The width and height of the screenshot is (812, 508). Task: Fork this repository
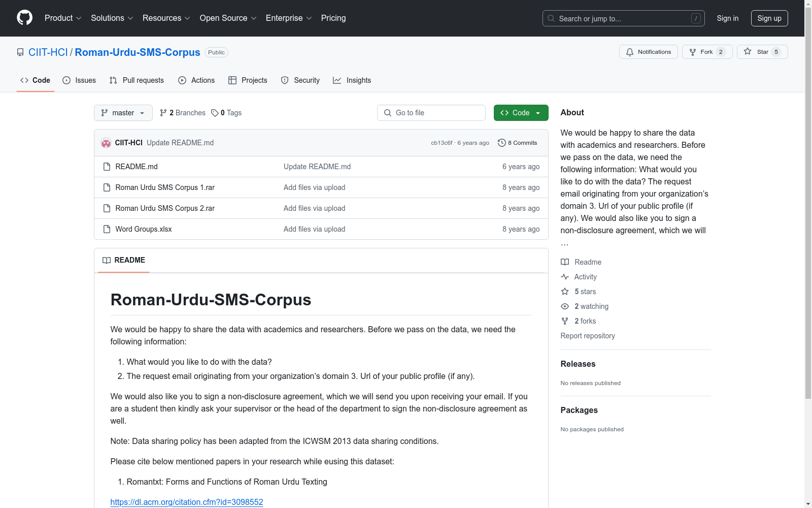point(707,52)
